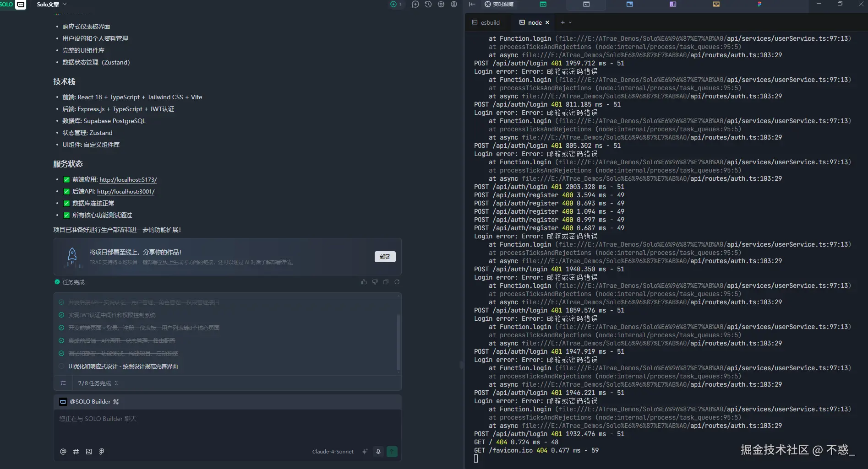This screenshot has width=868, height=469.
Task: Open the http://localhost:3001/ backend API link
Action: tap(126, 192)
